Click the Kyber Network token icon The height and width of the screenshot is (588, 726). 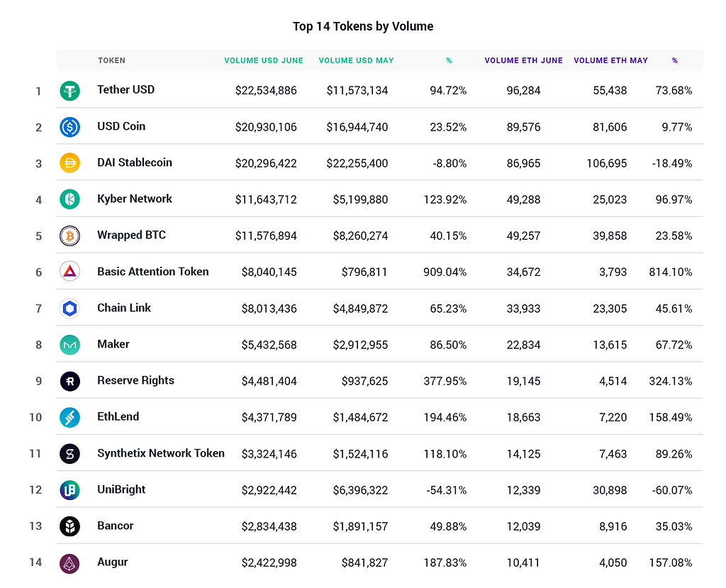click(x=69, y=199)
